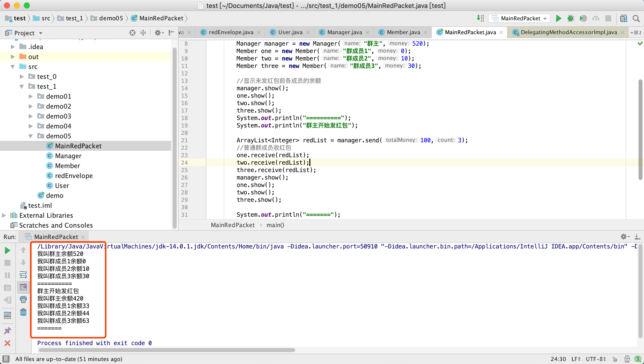Open Manager class in project tree
644x364 pixels.
(x=68, y=156)
